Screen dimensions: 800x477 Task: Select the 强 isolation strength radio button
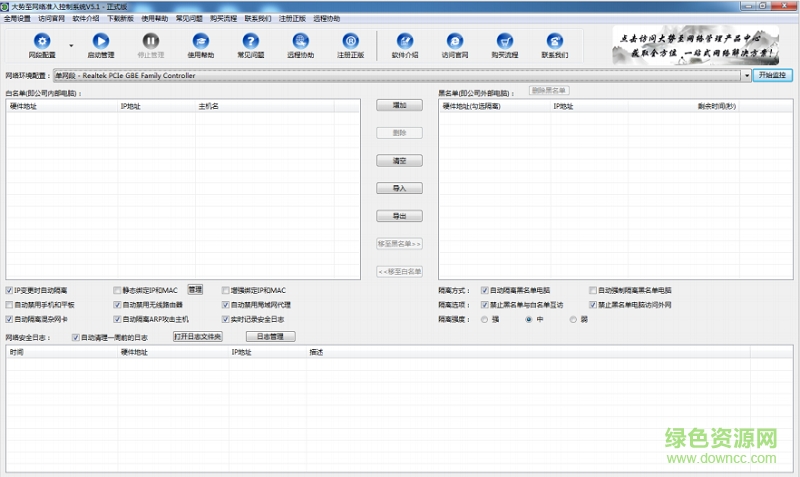pos(484,319)
